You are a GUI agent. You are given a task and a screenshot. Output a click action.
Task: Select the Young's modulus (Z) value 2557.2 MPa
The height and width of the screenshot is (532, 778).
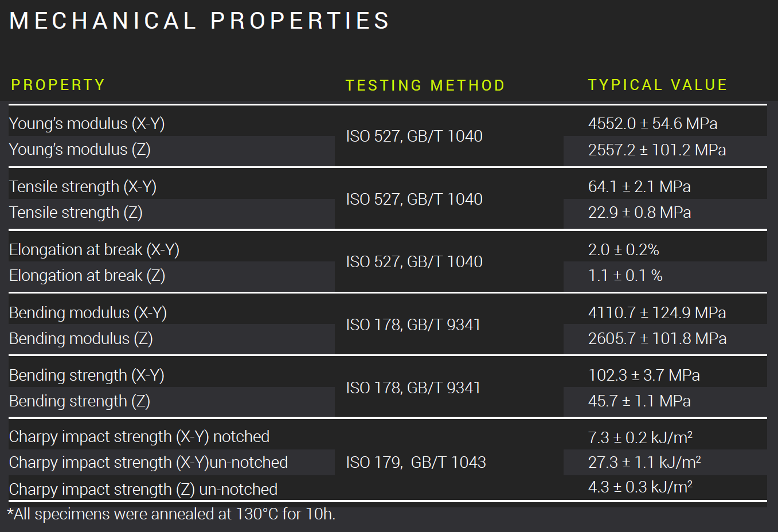click(657, 150)
